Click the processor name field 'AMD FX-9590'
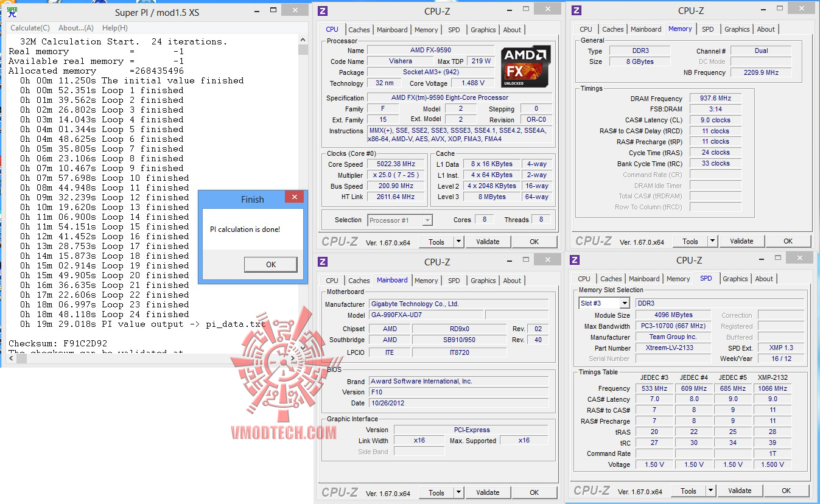This screenshot has height=504, width=820. (x=431, y=51)
